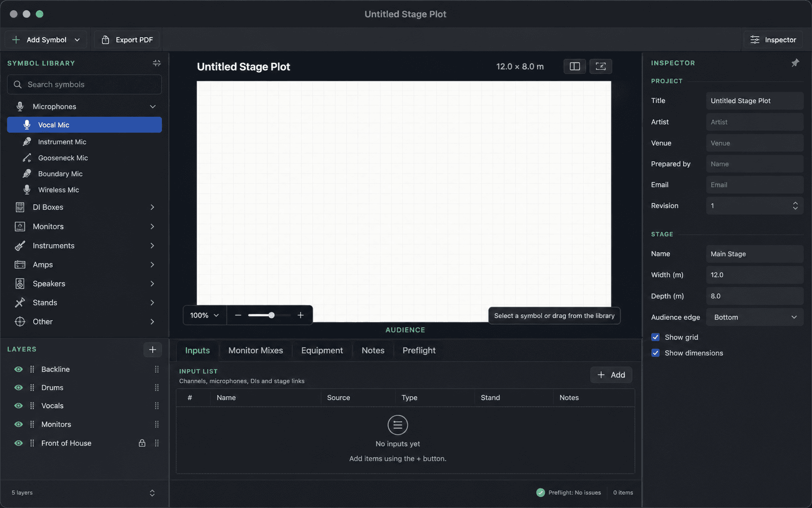This screenshot has height=508, width=812.
Task: Click the Instruments guitar icon
Action: point(20,246)
